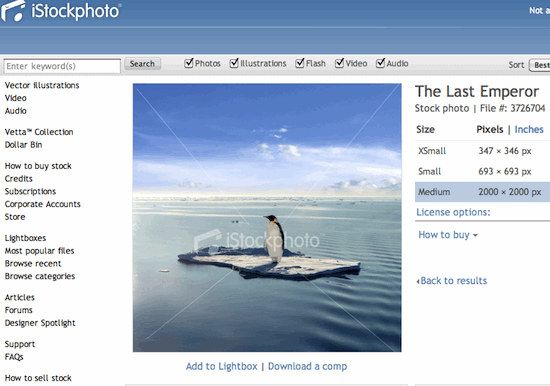The width and height of the screenshot is (550, 386).
Task: Click the File # 3726704 text
Action: tap(512, 108)
